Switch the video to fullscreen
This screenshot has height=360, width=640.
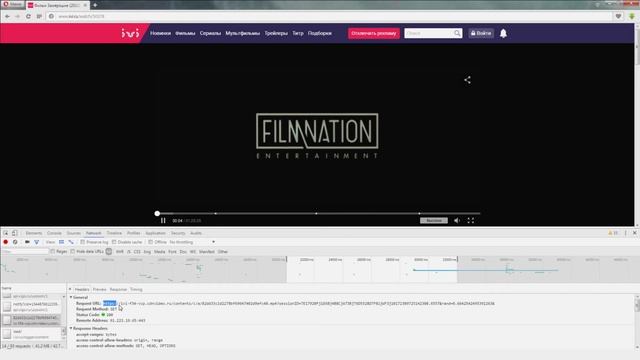471,221
